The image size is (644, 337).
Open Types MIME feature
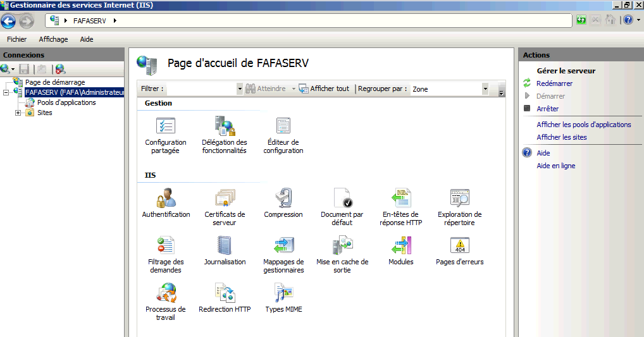283,298
